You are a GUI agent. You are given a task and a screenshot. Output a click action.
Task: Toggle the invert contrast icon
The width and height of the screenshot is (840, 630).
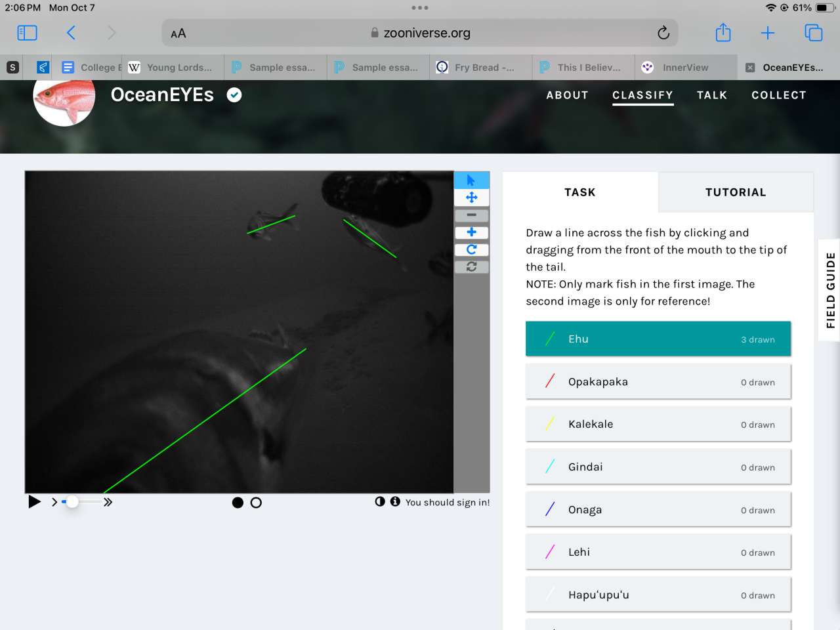pos(380,501)
